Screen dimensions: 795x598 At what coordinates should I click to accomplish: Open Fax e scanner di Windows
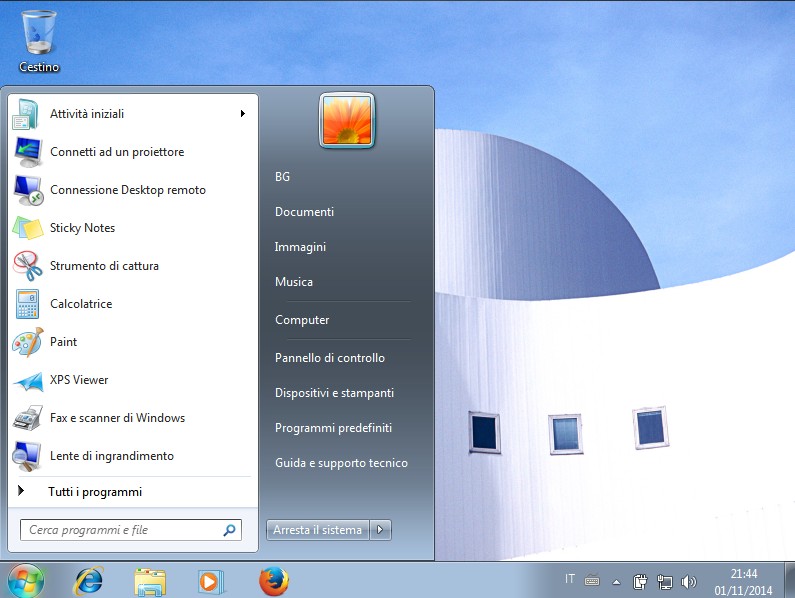(133, 418)
